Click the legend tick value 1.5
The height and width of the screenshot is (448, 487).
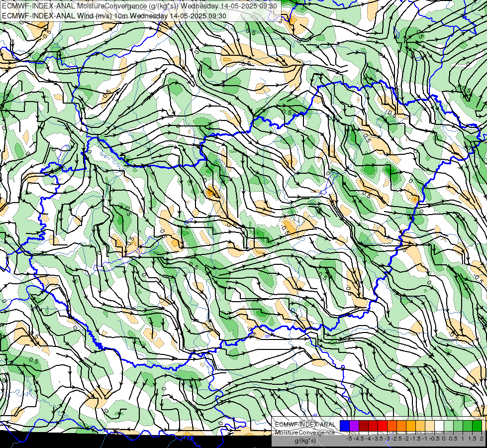(473, 439)
